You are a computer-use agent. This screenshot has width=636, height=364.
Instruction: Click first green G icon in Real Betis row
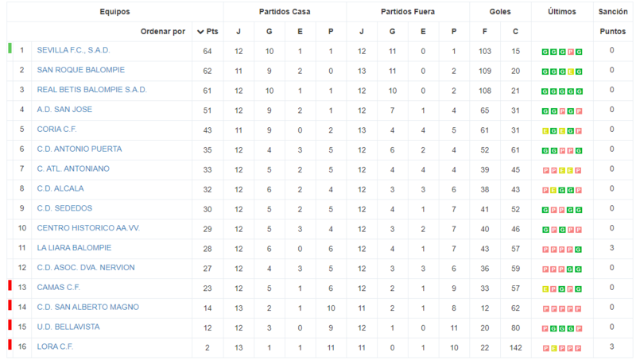[x=545, y=91]
